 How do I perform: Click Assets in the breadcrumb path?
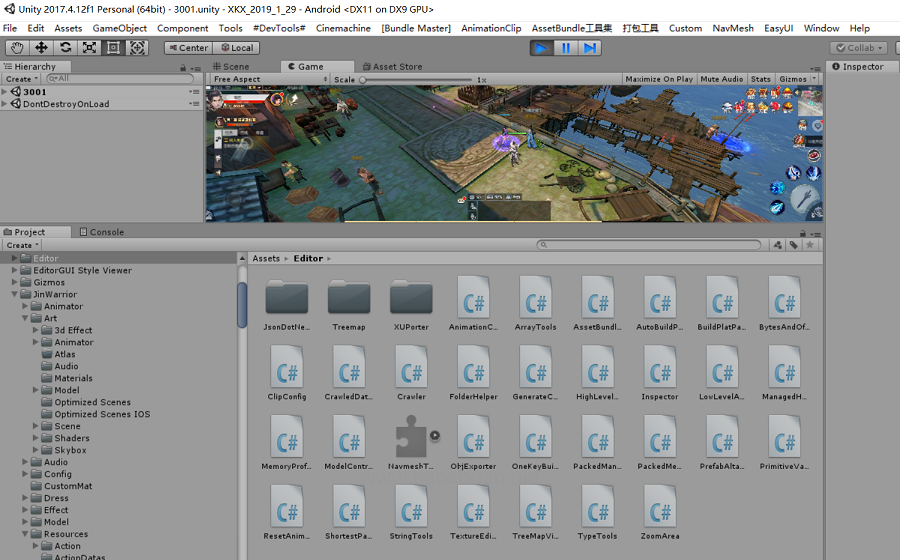[x=266, y=259]
